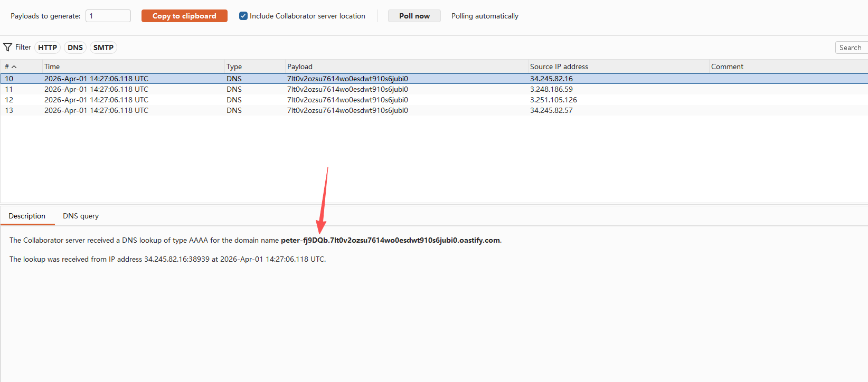The height and width of the screenshot is (382, 868).
Task: Click the Filter funnel icon
Action: pos(8,47)
